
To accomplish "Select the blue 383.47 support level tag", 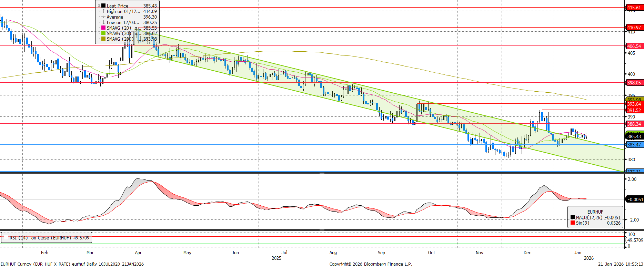I will [x=634, y=145].
